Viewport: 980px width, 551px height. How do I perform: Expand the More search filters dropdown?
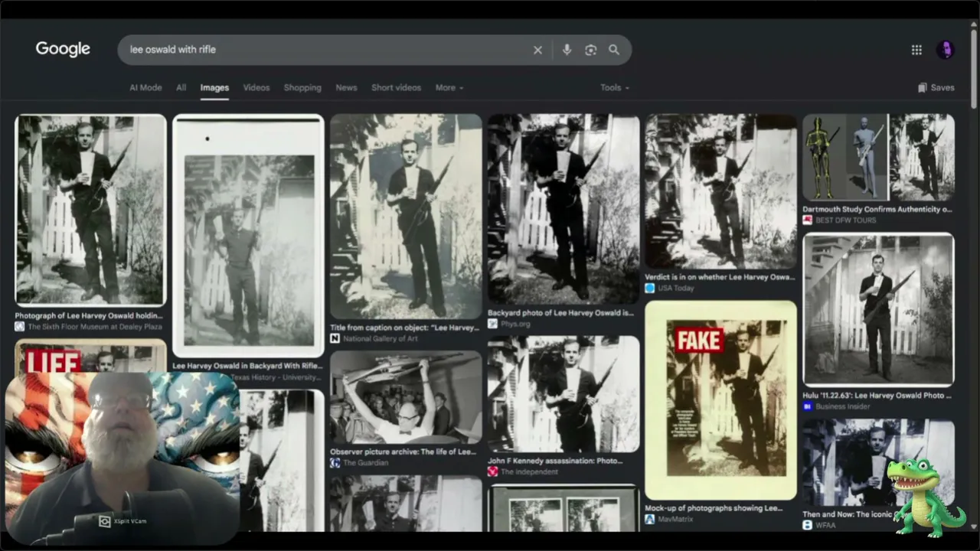click(449, 88)
